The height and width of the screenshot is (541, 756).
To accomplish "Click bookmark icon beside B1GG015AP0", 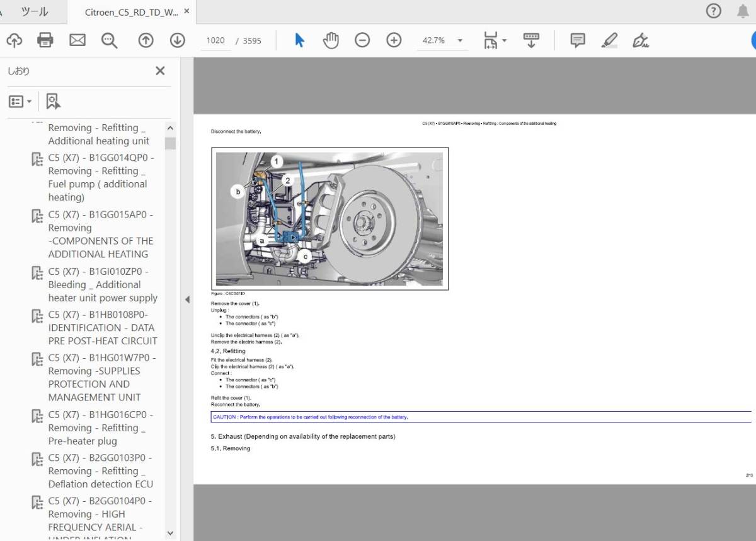I will [x=37, y=216].
